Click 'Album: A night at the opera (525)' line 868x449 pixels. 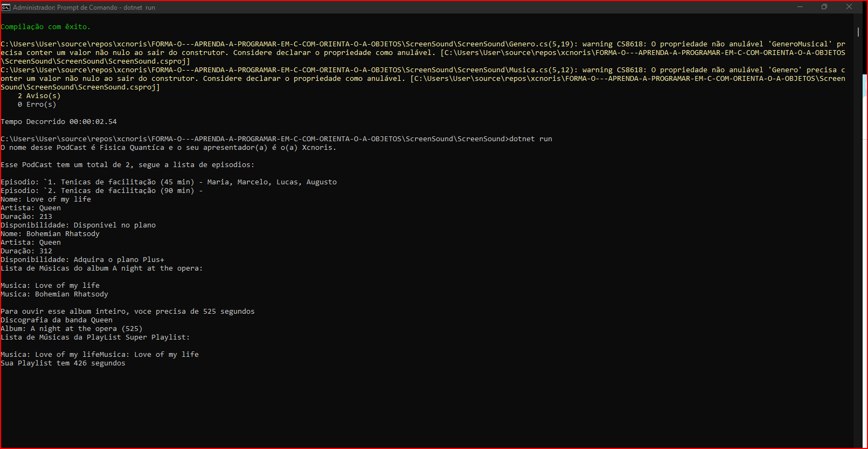tap(72, 328)
